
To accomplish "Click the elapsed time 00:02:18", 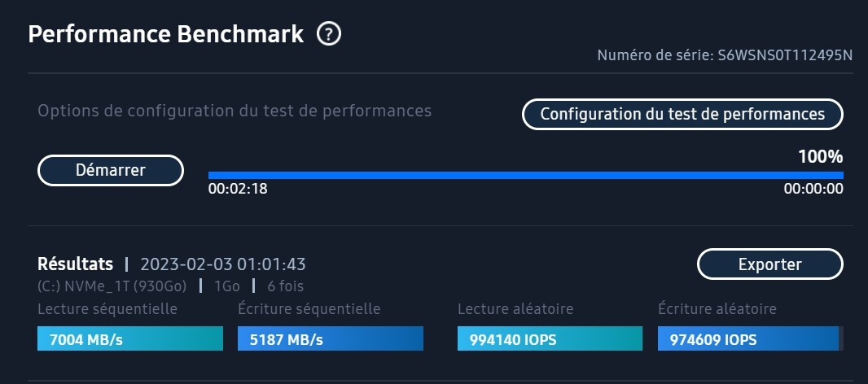I will pos(238,190).
